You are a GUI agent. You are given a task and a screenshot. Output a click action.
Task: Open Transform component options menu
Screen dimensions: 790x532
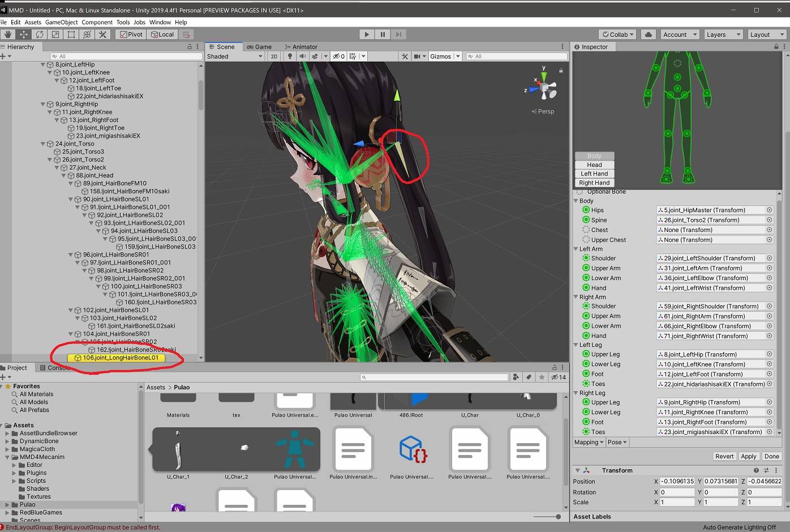click(776, 470)
